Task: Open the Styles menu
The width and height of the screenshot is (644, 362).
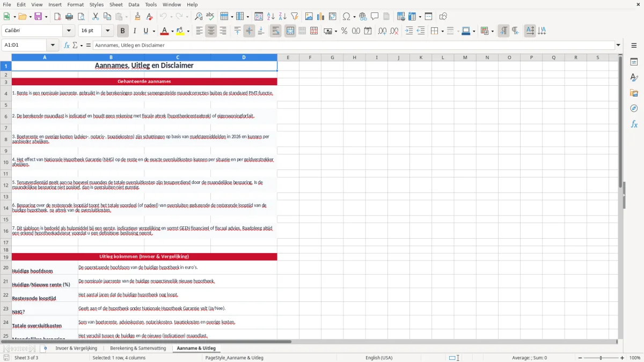Action: (x=97, y=4)
